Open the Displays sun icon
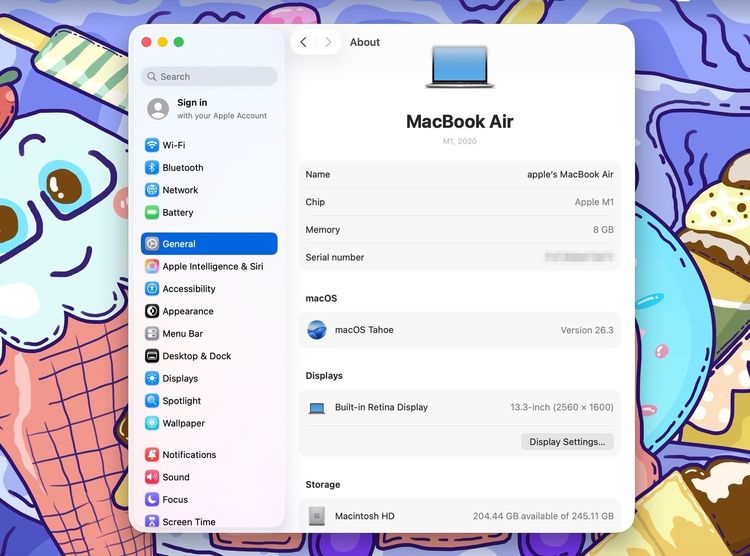This screenshot has height=556, width=750. click(152, 378)
